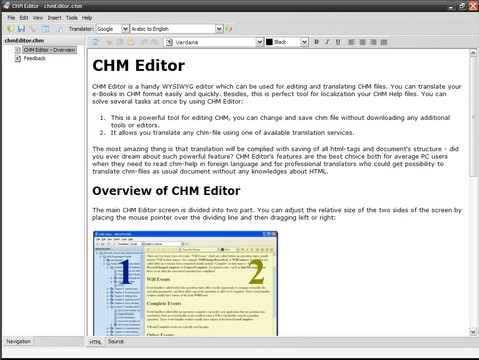
Task: Expand the Arabic to English language dropdown
Action: pyautogui.click(x=177, y=29)
